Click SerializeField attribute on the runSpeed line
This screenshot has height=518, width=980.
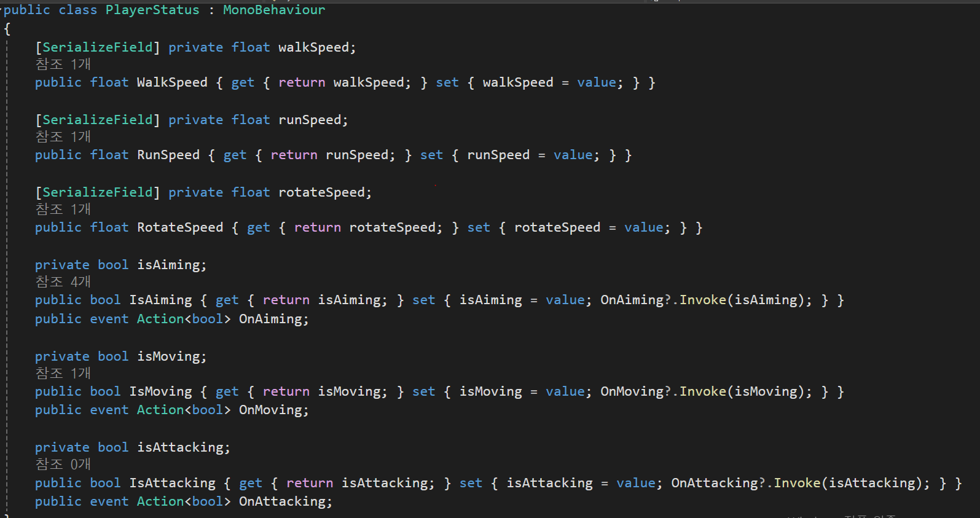97,120
